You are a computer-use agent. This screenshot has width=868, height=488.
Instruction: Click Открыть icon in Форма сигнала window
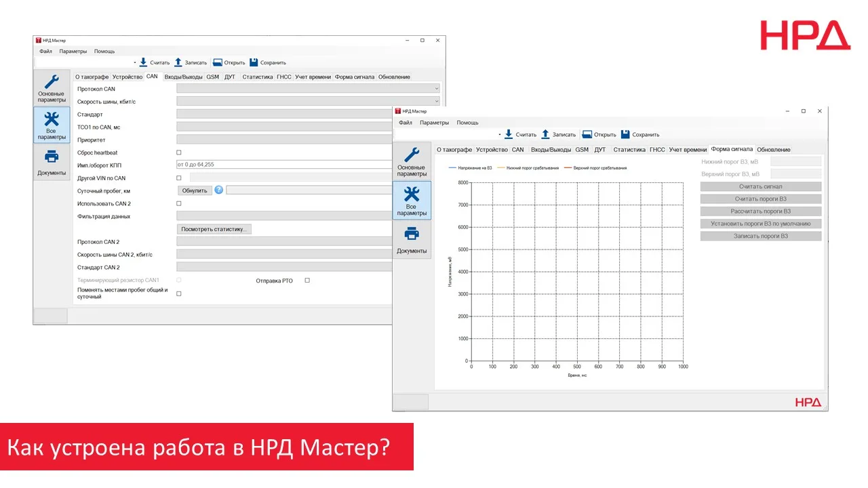[x=587, y=134]
